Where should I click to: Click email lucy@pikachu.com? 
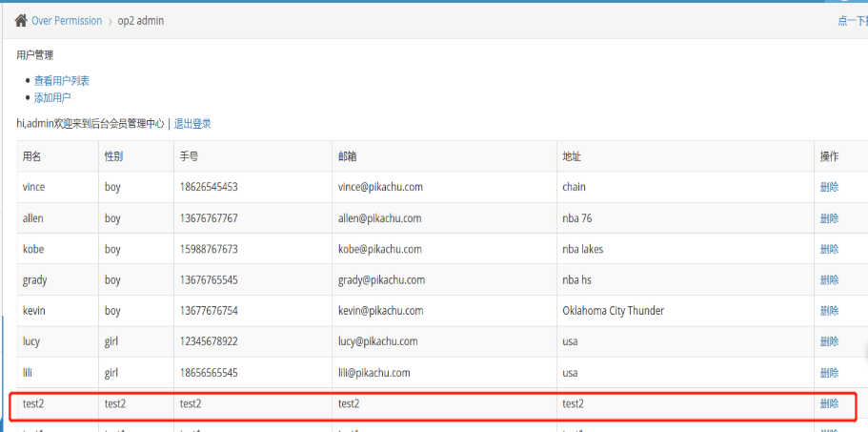378,341
